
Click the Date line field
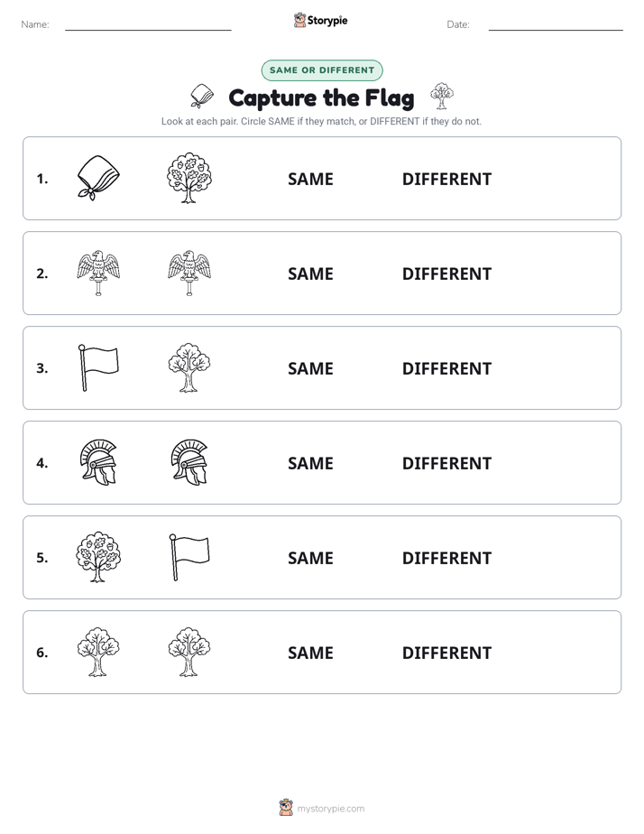coord(556,25)
